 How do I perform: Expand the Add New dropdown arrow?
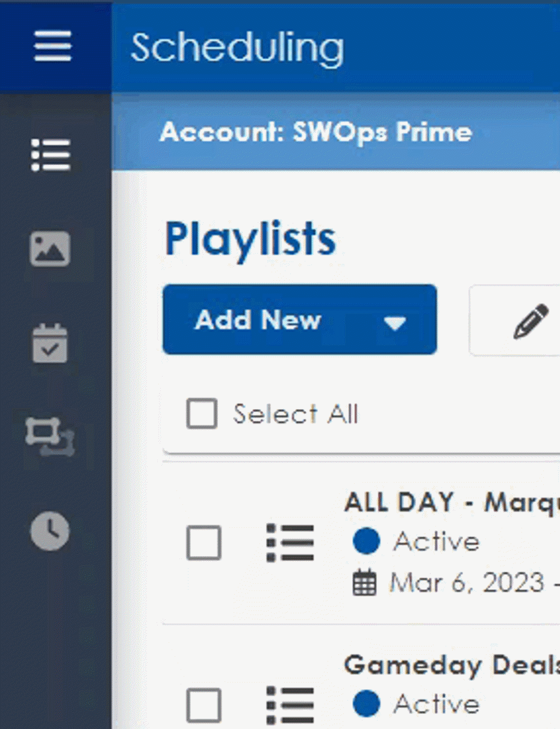coord(395,323)
